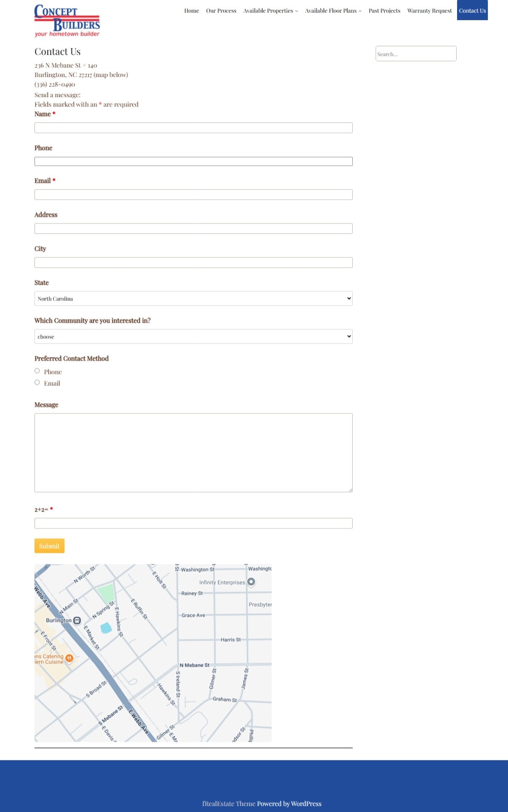Screen dimensions: 508x812
Task: Click the Burlington train station map icon
Action: [77, 620]
